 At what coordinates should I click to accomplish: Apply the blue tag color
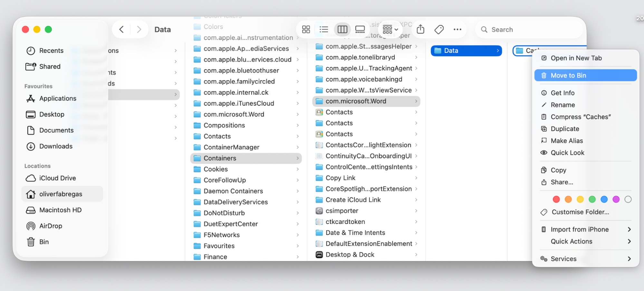tap(604, 199)
